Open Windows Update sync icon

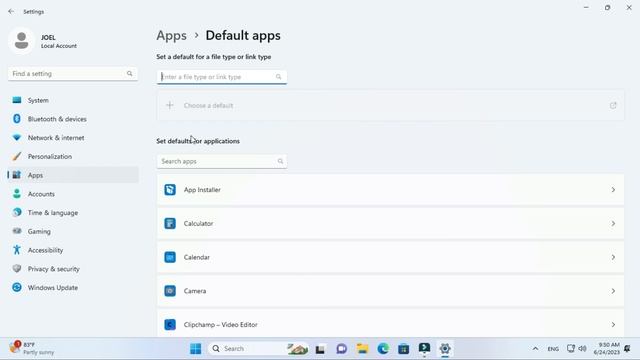click(x=17, y=287)
